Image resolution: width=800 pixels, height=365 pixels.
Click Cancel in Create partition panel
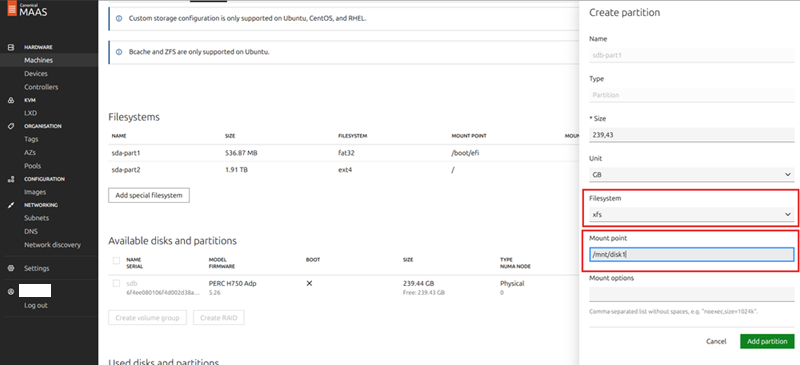[x=716, y=341]
